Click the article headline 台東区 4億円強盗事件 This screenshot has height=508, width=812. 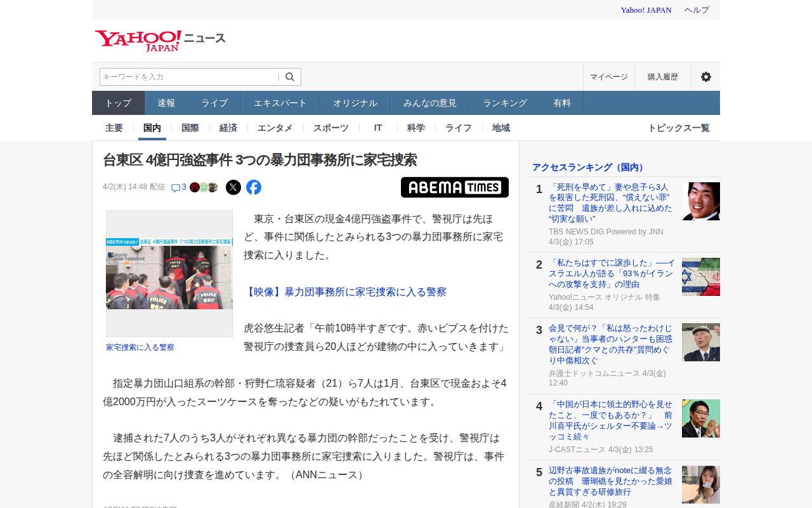(x=260, y=159)
